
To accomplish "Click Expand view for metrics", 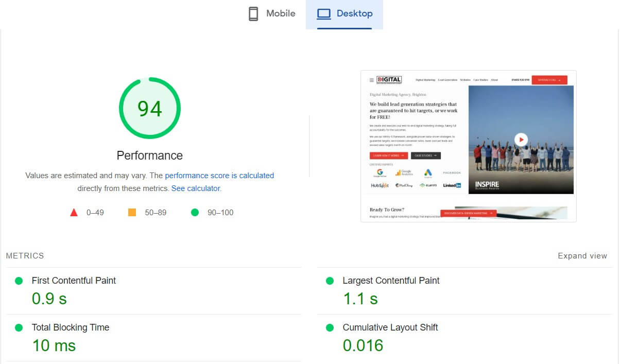I will [x=582, y=256].
